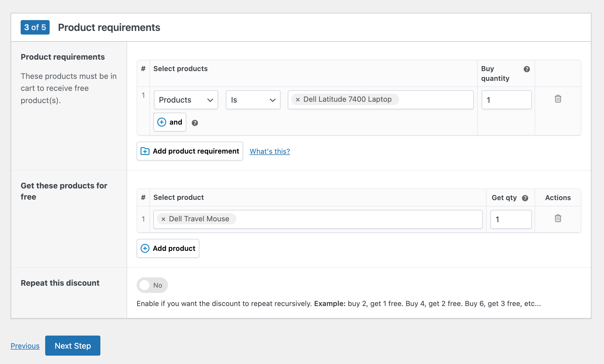Click Add product requirement button

(190, 151)
